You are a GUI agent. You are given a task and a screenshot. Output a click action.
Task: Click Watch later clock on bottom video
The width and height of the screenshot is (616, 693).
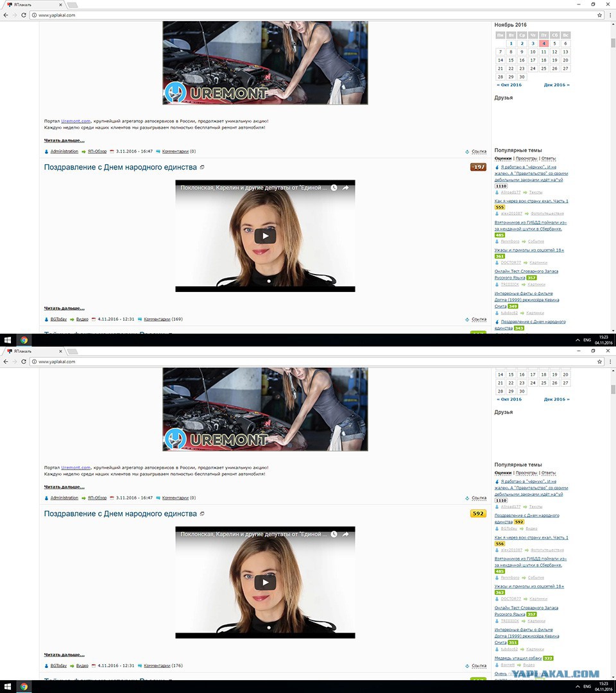pyautogui.click(x=334, y=535)
